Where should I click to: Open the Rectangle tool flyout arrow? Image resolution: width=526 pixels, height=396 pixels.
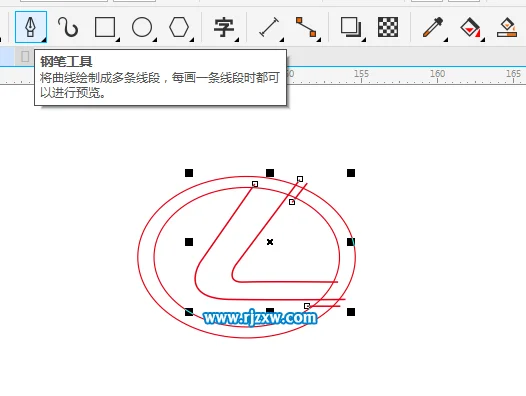tap(118, 40)
